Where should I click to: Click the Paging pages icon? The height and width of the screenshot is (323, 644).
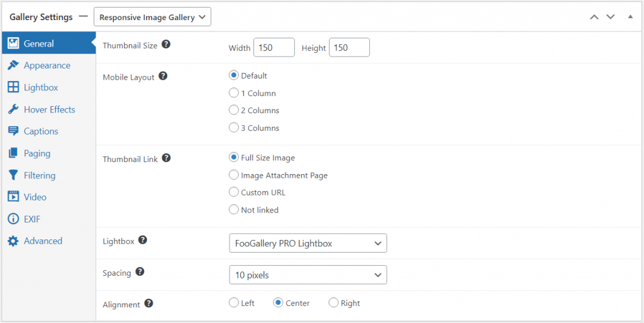pos(14,153)
